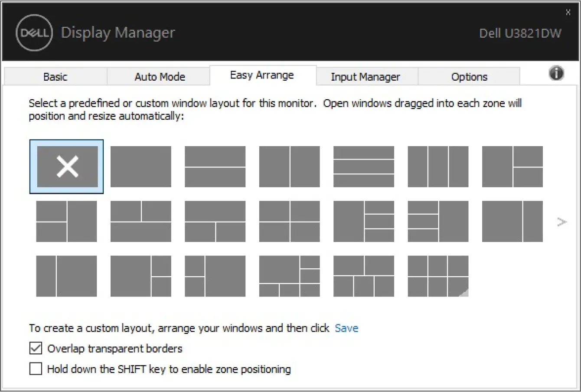This screenshot has height=392, width=581.
Task: Go to the Input Manager tab
Action: coord(365,77)
